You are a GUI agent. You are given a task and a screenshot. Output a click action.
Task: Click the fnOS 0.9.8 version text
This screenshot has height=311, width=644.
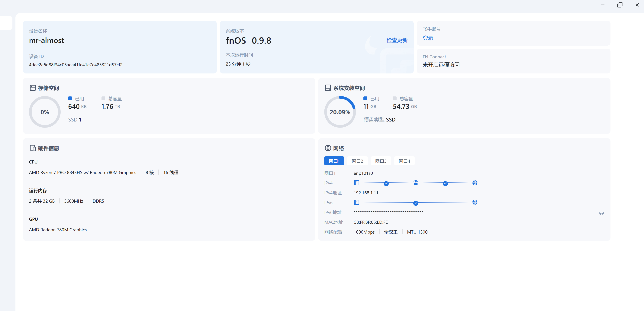[x=248, y=40]
